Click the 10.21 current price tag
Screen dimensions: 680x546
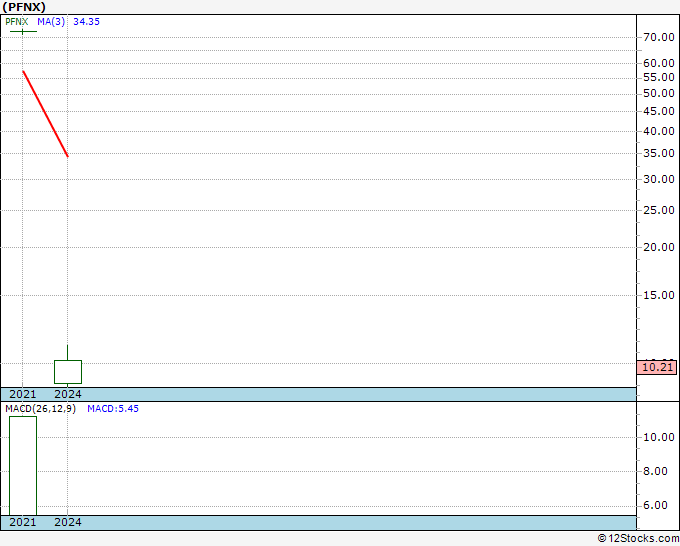pyautogui.click(x=657, y=367)
